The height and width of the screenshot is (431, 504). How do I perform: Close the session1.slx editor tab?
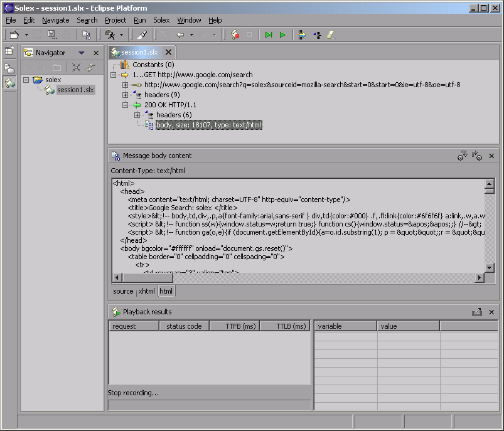coord(168,53)
